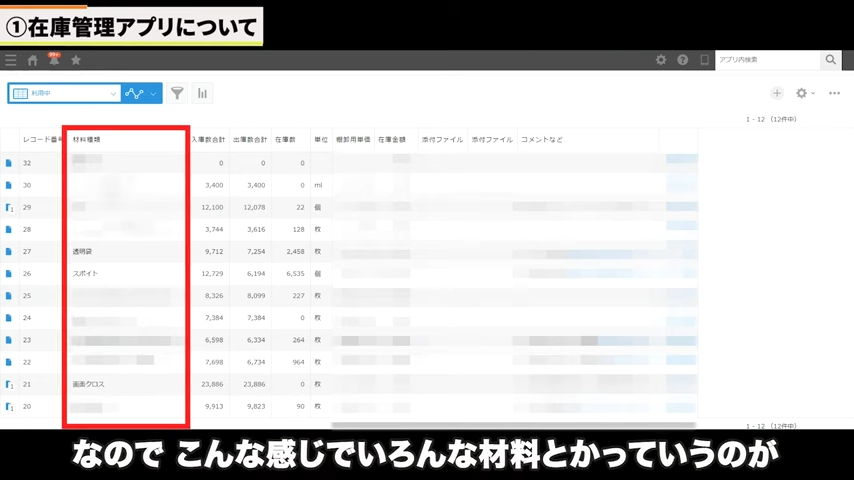
Task: Click the 8,326 cell in row 25
Action: click(214, 296)
